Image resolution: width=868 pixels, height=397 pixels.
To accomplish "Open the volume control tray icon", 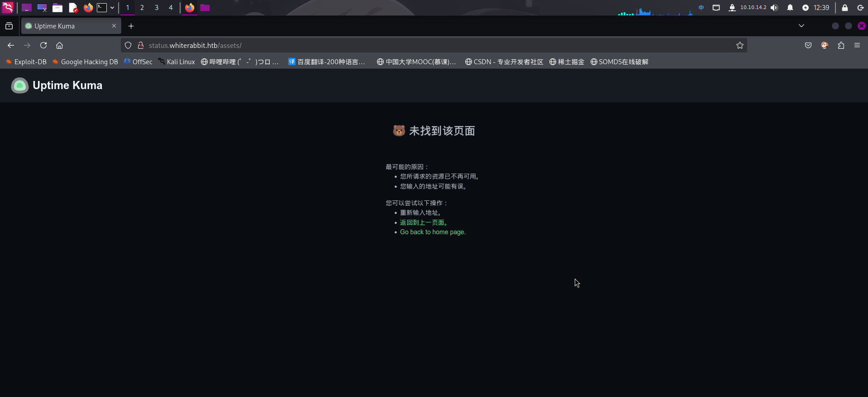I will point(774,8).
